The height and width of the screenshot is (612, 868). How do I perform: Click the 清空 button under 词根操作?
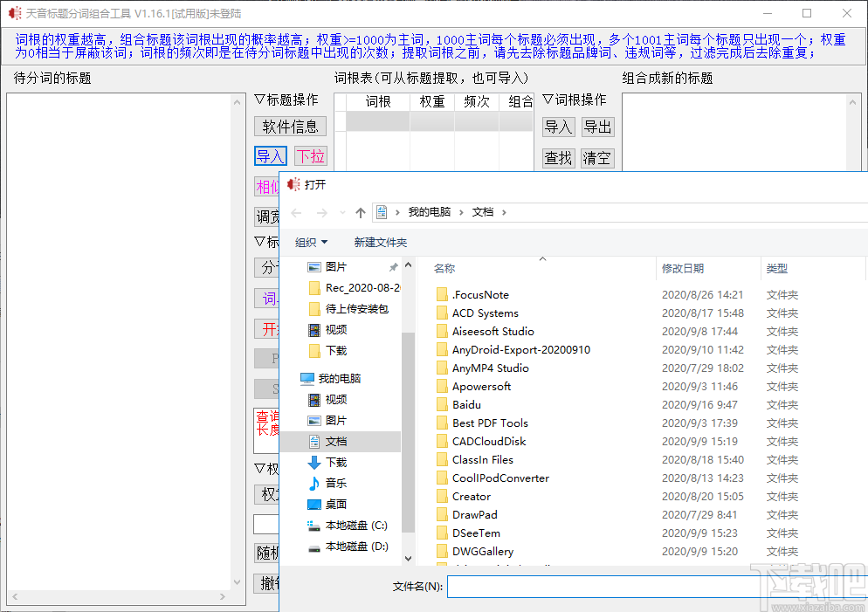[597, 158]
